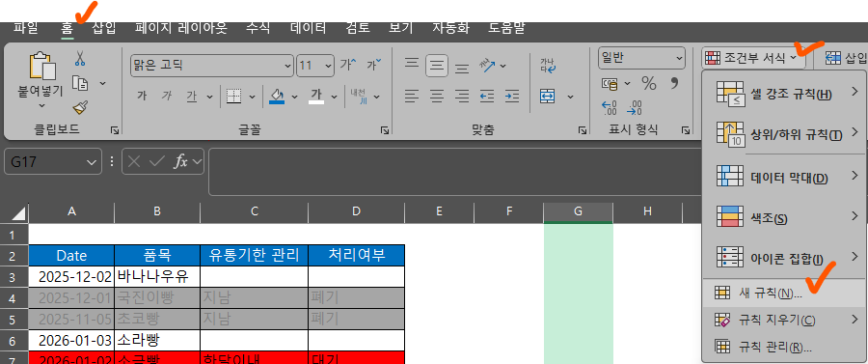
Task: Select cell containing 바나나우유
Action: pos(157,276)
